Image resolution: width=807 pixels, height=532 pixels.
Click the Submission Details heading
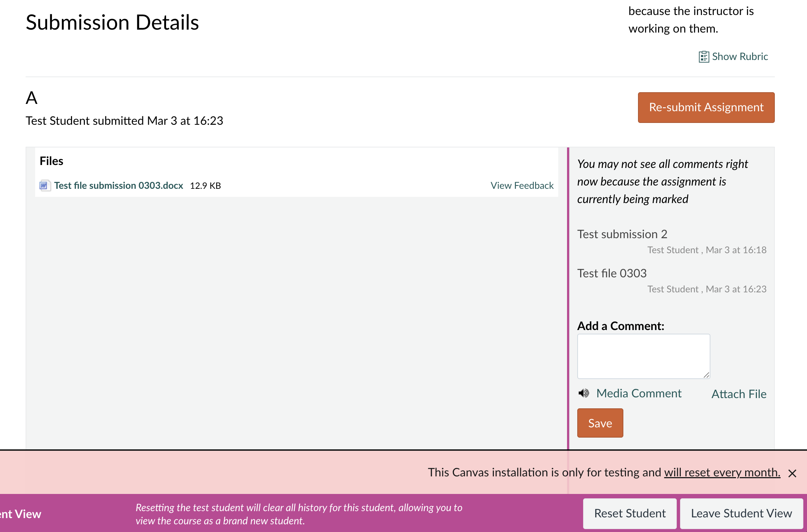[x=112, y=22]
